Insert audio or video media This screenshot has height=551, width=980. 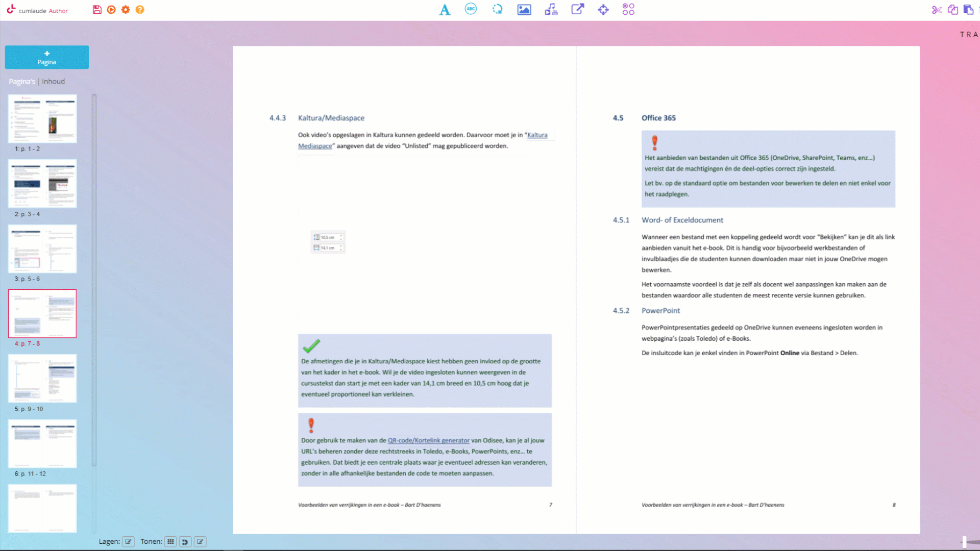click(x=551, y=10)
